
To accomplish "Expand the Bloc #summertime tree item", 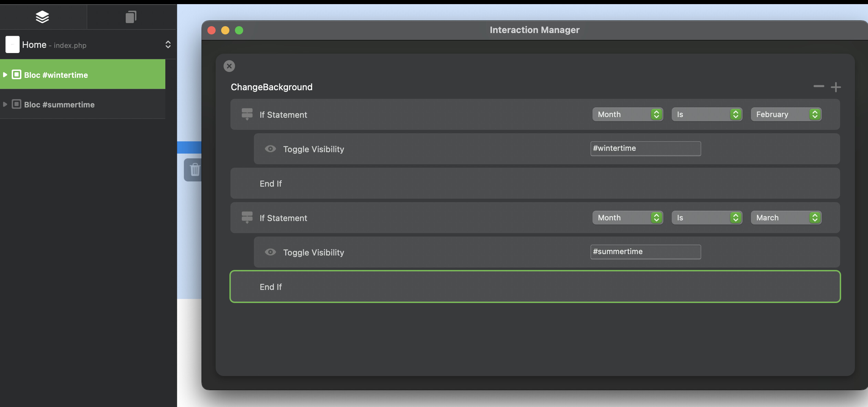I will point(5,104).
